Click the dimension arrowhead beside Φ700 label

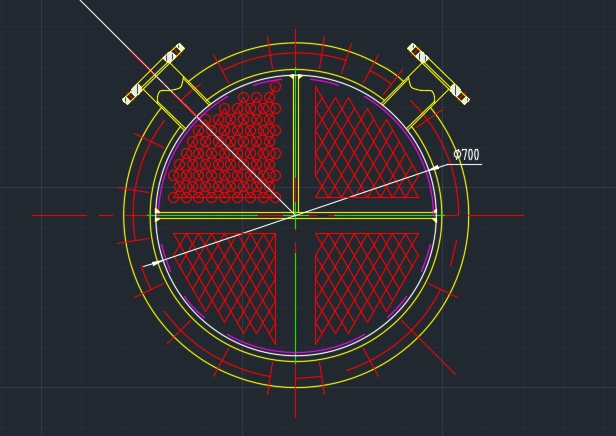[435, 168]
